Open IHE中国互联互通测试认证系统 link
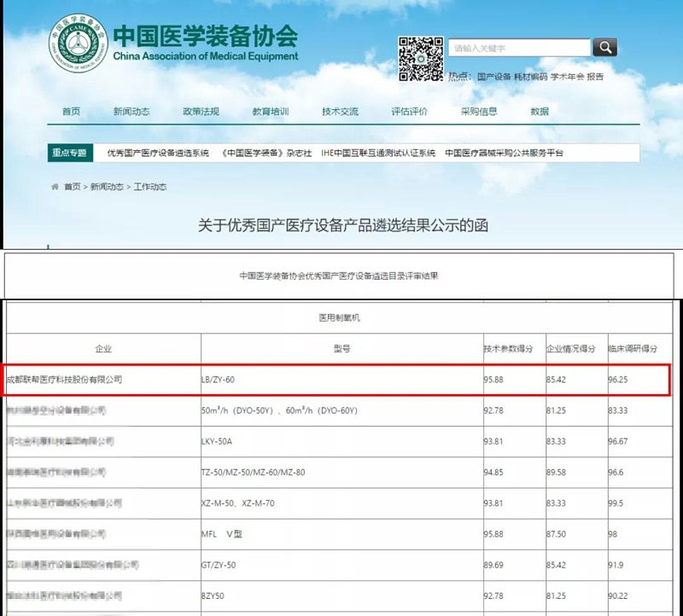This screenshot has width=683, height=616. (378, 153)
